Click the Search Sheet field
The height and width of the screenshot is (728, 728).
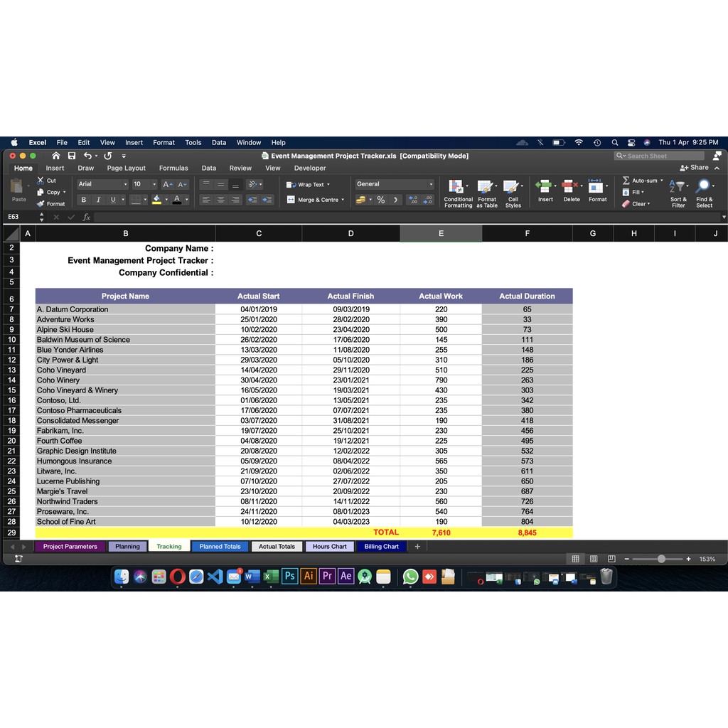coord(660,156)
